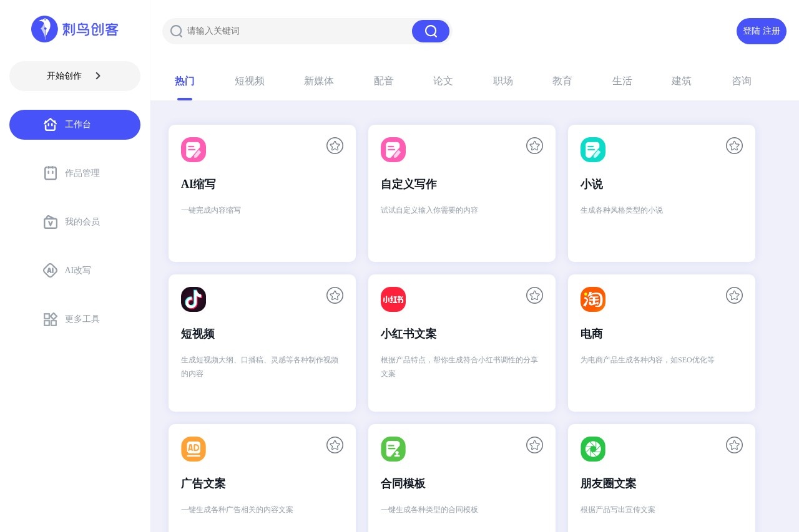This screenshot has width=799, height=532.
Task: Toggle star favorite on 电商 card
Action: point(735,295)
